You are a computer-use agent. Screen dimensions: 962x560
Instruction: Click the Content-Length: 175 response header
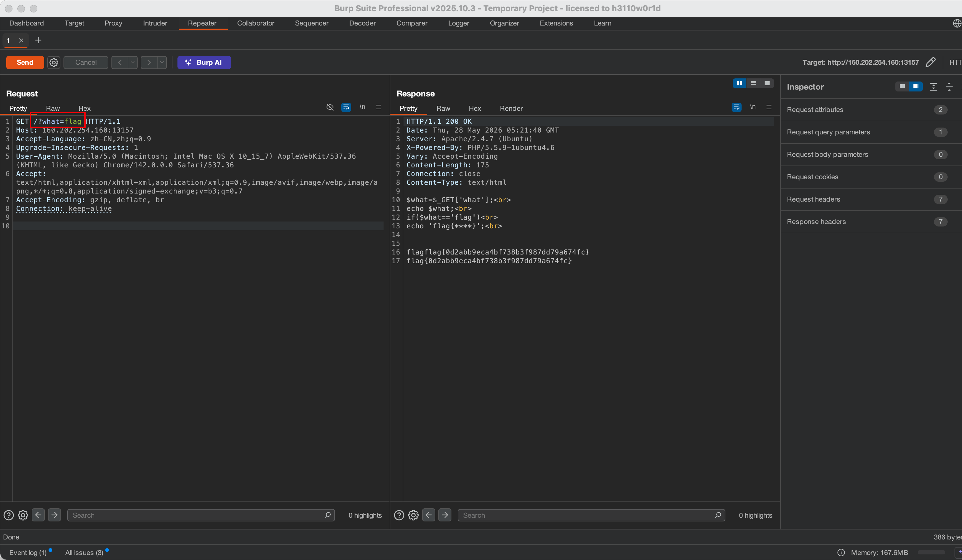pyautogui.click(x=448, y=165)
